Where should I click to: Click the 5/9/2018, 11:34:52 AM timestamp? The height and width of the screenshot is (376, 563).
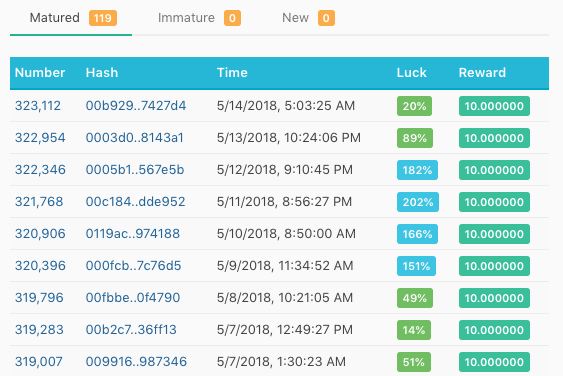[285, 266]
